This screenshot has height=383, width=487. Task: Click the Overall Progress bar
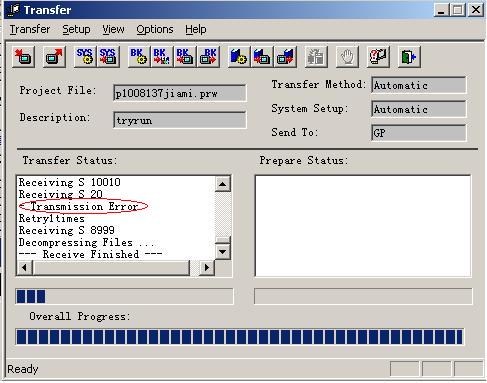pos(240,337)
